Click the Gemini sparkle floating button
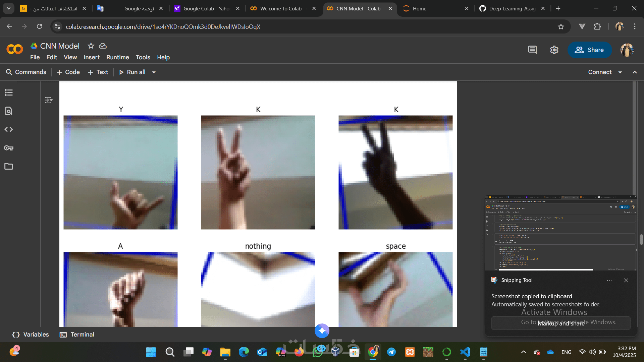Screen dimensions: 644x362 pos(322,331)
